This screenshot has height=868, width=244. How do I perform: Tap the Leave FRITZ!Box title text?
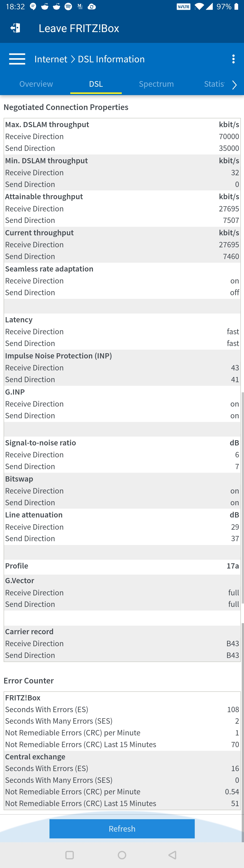(x=79, y=28)
